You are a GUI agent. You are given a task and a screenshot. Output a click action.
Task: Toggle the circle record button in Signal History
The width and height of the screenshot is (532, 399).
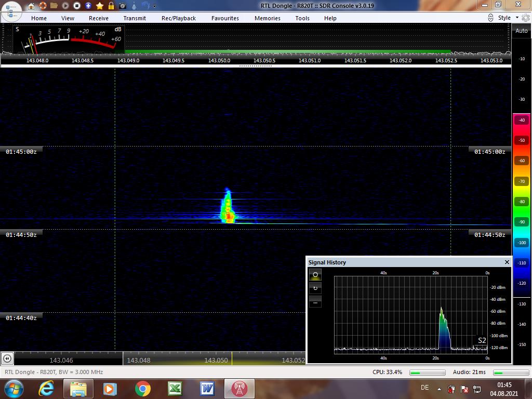pyautogui.click(x=315, y=274)
